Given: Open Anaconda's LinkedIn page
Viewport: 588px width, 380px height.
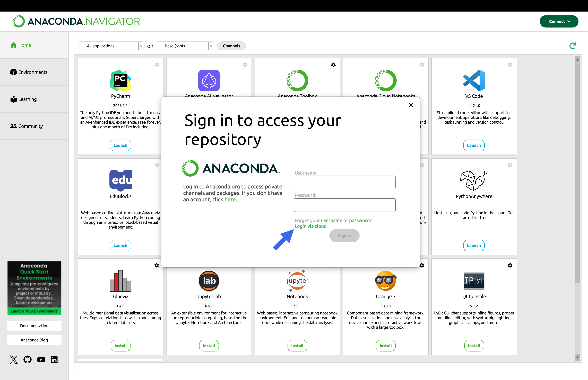Looking at the screenshot, I should point(54,359).
